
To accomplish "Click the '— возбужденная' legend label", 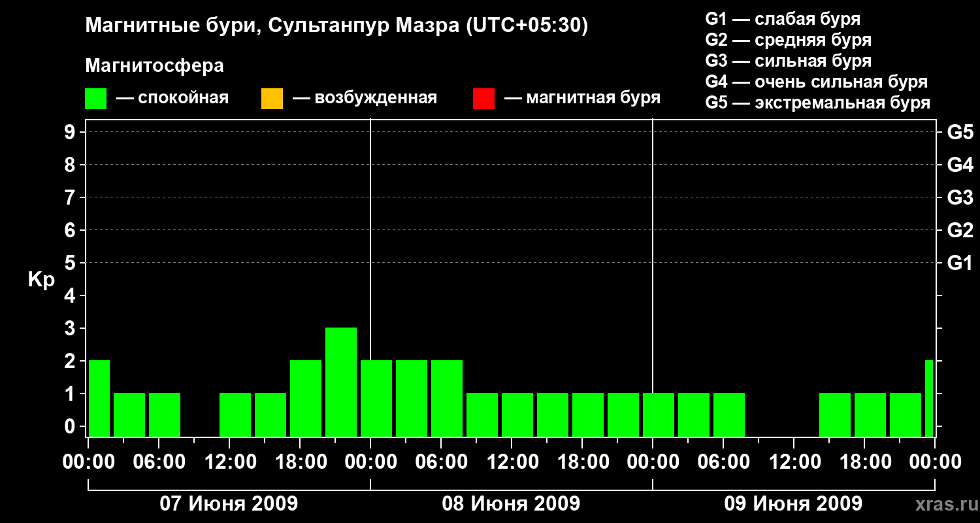I will click(365, 98).
